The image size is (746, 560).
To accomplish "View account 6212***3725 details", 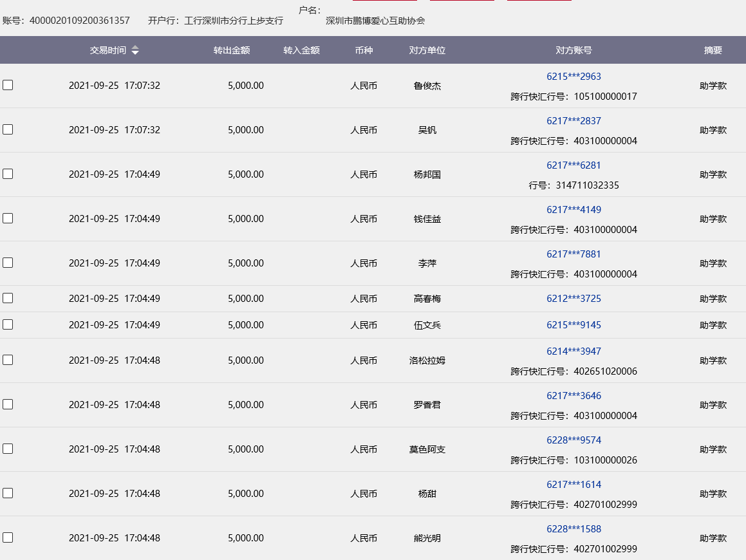I will (x=573, y=299).
